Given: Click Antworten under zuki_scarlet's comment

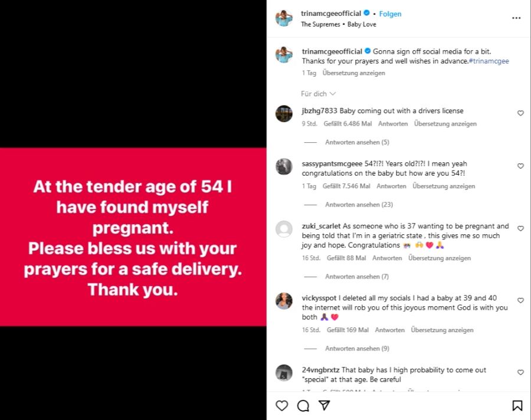Looking at the screenshot, I should (x=387, y=258).
